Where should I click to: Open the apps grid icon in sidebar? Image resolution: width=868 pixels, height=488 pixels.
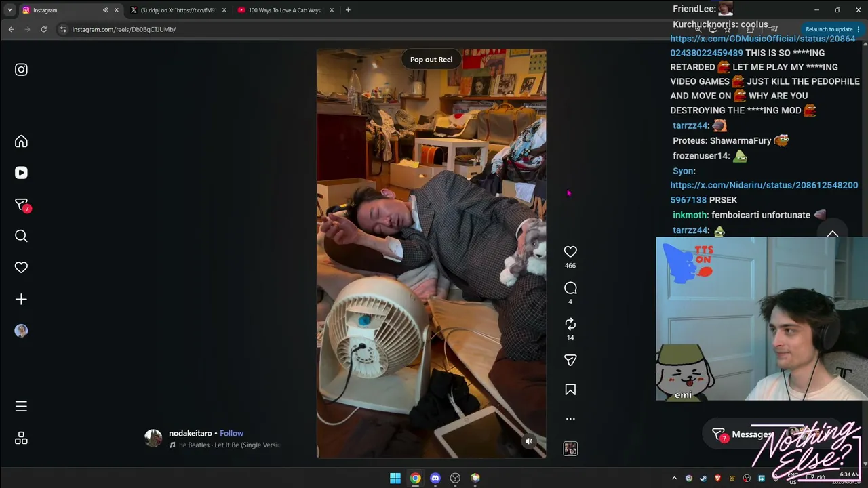tap(21, 439)
